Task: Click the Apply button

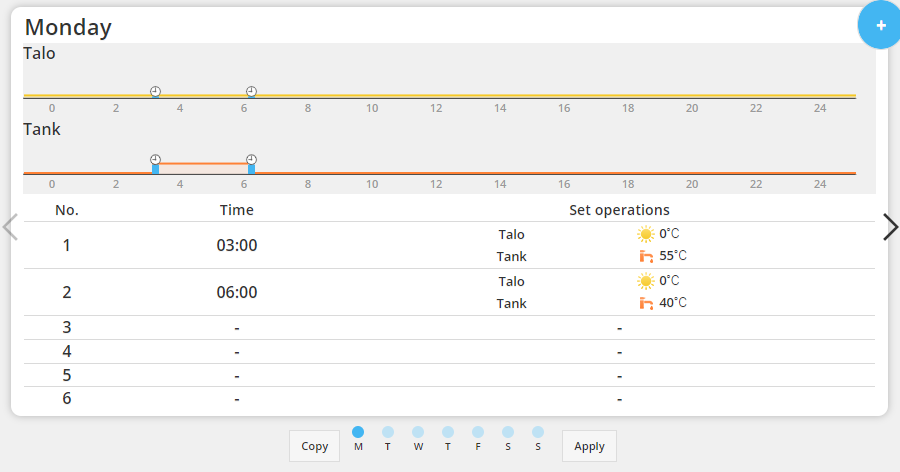Action: (589, 446)
